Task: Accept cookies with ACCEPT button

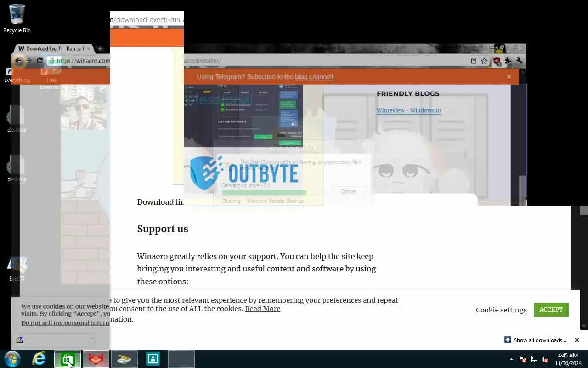Action: 551,310
